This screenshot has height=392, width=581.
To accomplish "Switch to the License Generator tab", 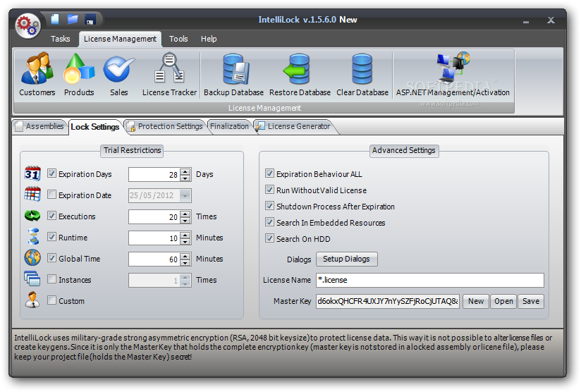I will (295, 126).
